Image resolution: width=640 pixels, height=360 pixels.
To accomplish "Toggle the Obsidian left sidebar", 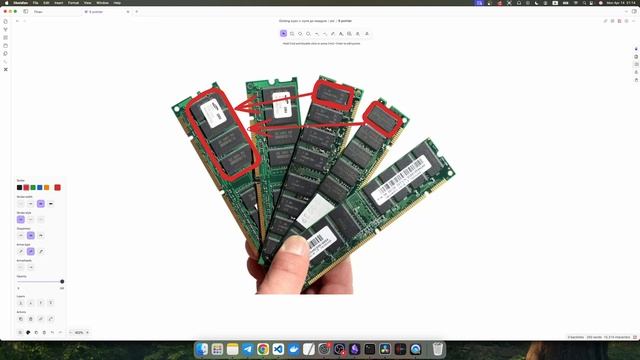I will (x=26, y=11).
